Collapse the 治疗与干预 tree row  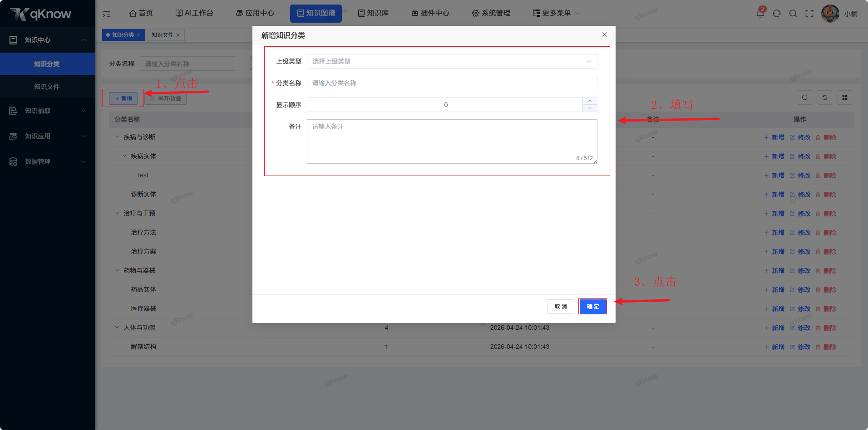point(117,213)
